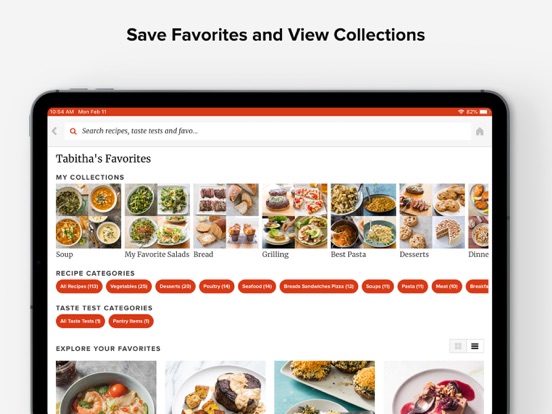The image size is (552, 414).
Task: Open the Best Pasta collection
Action: point(363,221)
